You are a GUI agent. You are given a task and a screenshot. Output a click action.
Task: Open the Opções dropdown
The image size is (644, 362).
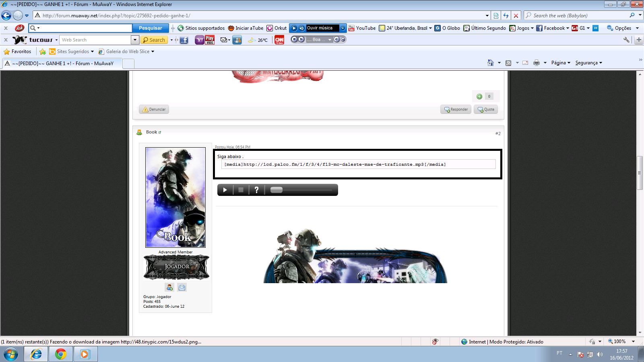click(637, 28)
